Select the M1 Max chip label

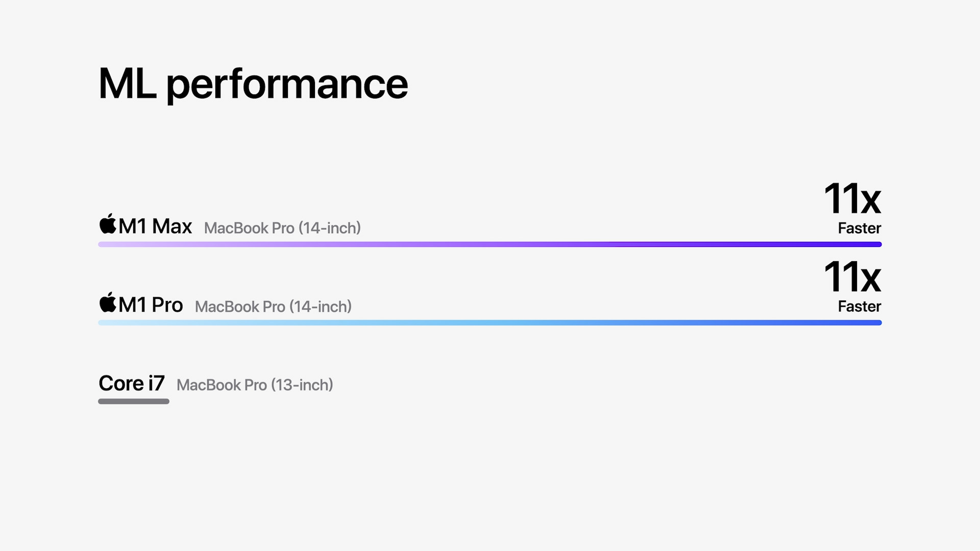tap(155, 227)
